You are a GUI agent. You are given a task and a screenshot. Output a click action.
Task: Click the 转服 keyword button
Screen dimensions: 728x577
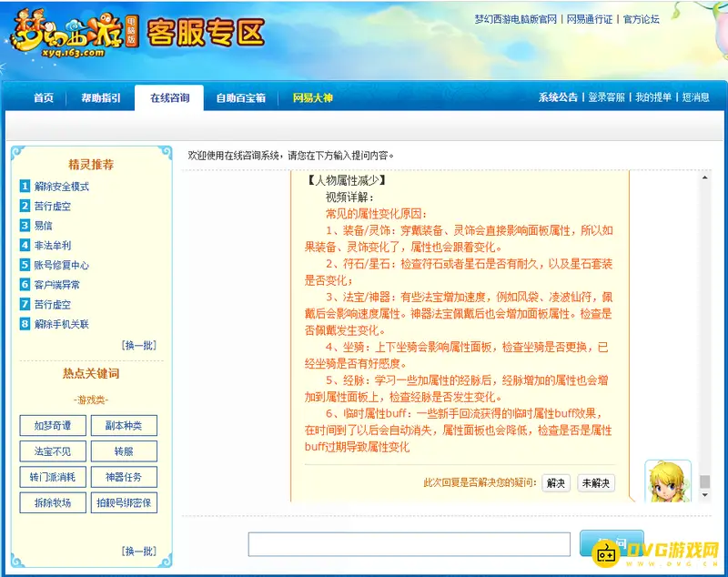pos(124,451)
